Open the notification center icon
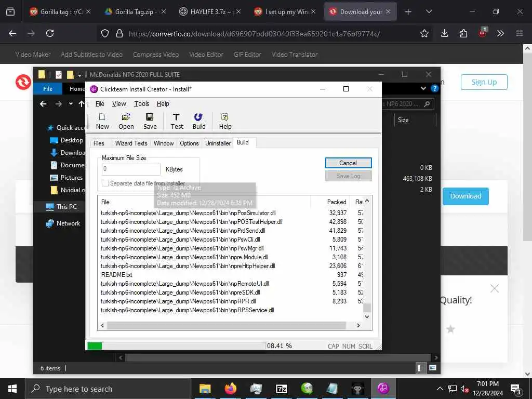The width and height of the screenshot is (532, 399). tap(516, 389)
